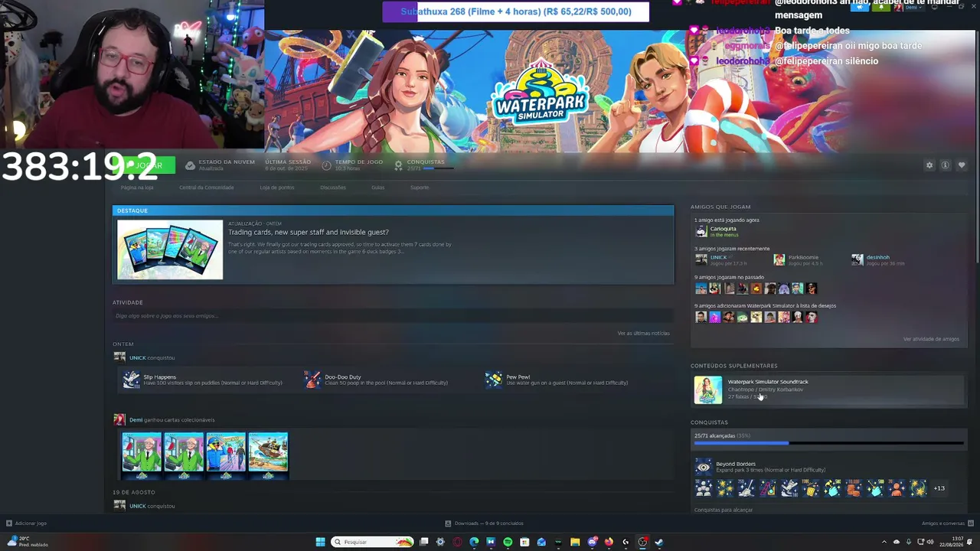Open the Suporte tab

(x=420, y=187)
